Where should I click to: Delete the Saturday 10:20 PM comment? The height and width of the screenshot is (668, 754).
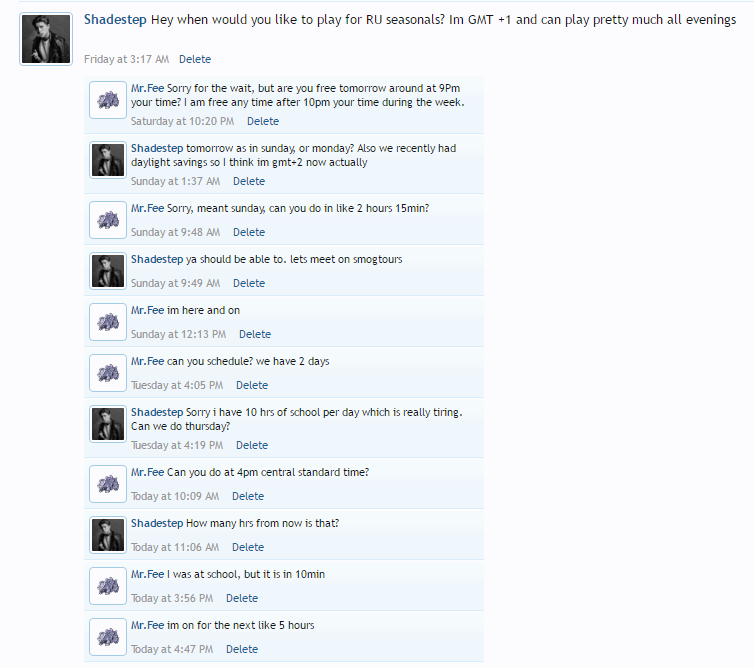click(x=263, y=121)
